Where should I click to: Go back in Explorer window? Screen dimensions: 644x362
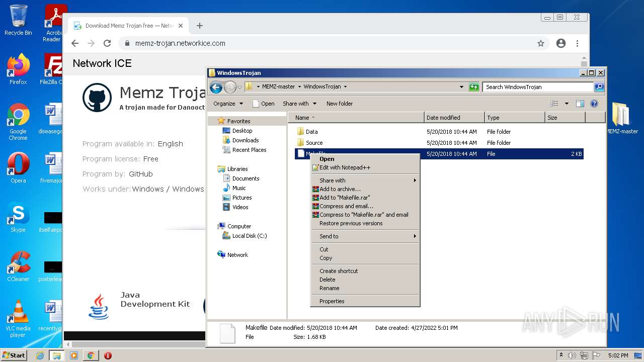tap(216, 87)
